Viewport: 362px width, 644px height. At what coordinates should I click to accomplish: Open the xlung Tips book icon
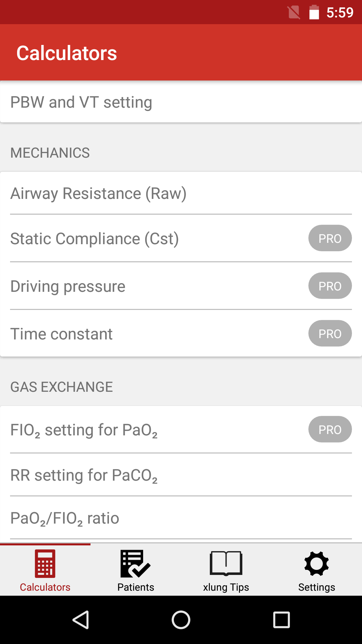point(226,563)
